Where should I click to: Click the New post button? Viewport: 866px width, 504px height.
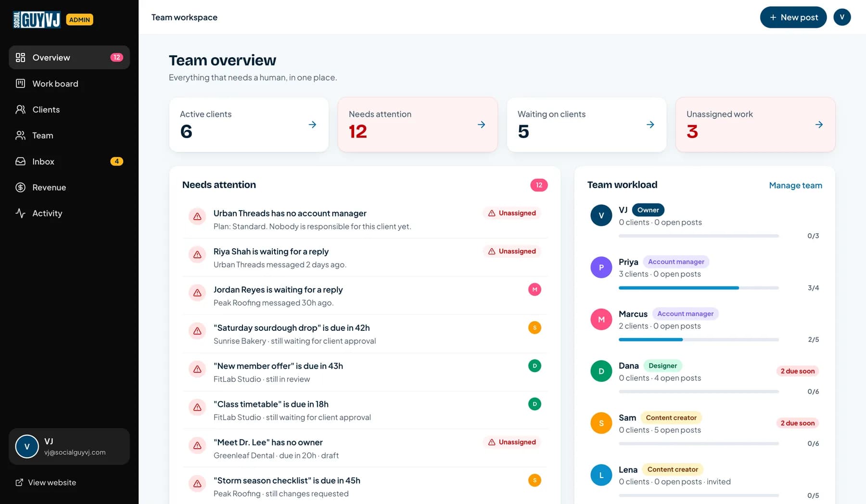[793, 17]
